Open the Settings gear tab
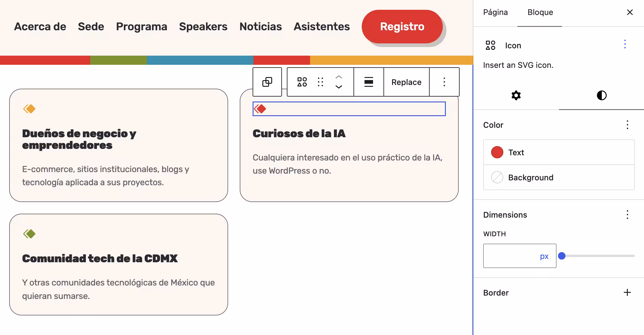The width and height of the screenshot is (644, 335). (516, 95)
